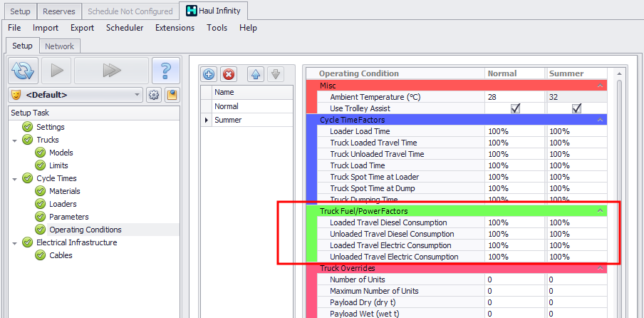Click the refresh/sync arrows icon button

pos(24,71)
